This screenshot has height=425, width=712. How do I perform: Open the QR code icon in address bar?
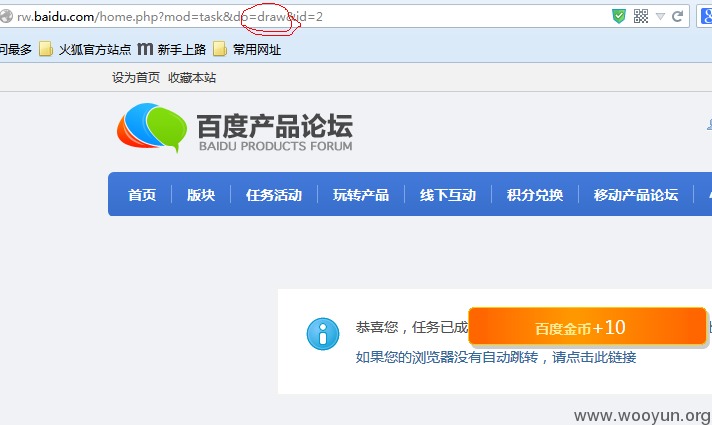641,16
